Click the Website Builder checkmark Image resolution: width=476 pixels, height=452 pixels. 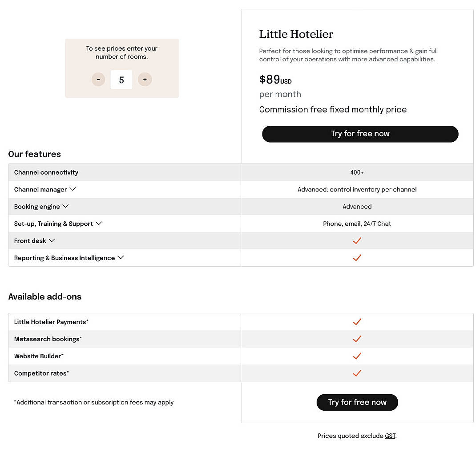coord(357,356)
